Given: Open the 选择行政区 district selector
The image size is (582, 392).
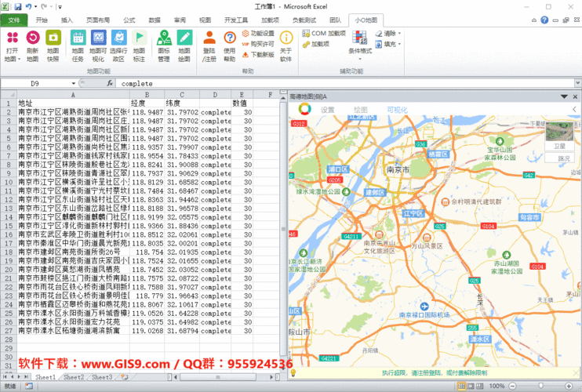Looking at the screenshot, I should tap(118, 46).
